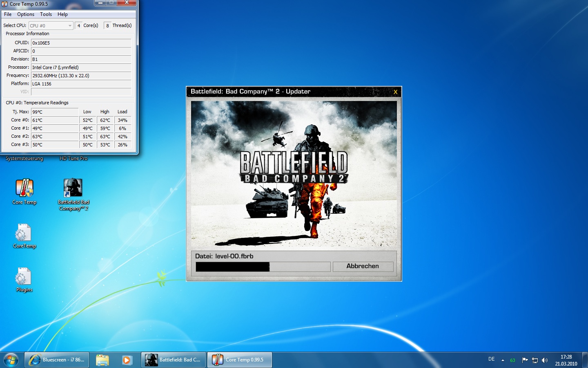Click the HD Tune Pro desktop label
588x368 pixels.
[73, 158]
